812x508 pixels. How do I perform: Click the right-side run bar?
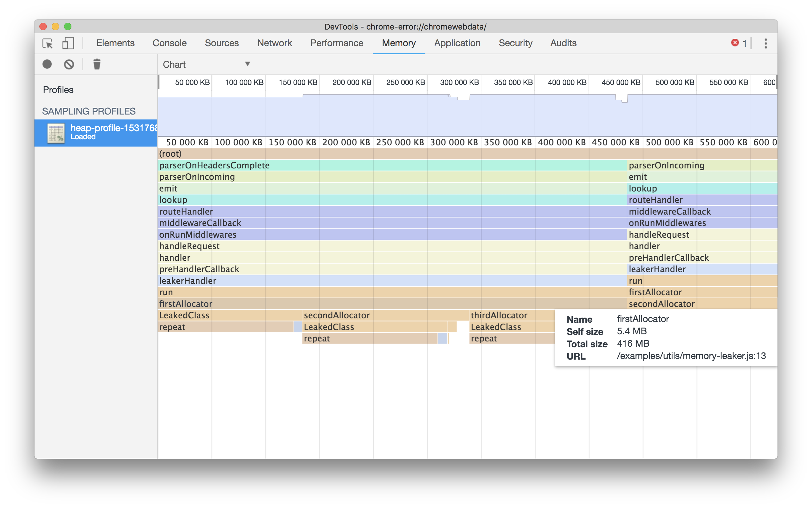pyautogui.click(x=702, y=281)
